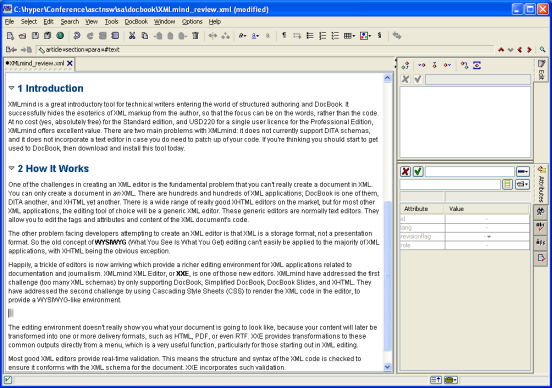Switch to the Attributes side tab

(x=541, y=184)
